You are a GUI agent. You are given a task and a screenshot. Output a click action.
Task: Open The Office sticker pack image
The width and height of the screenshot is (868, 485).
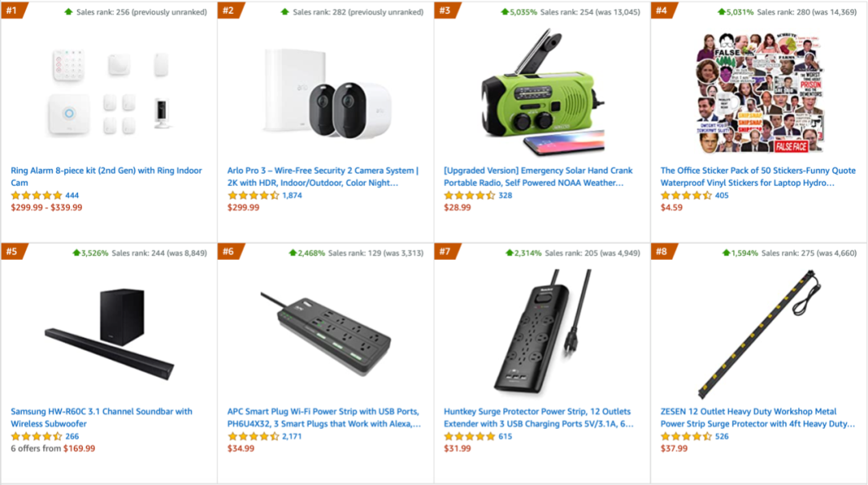point(759,92)
